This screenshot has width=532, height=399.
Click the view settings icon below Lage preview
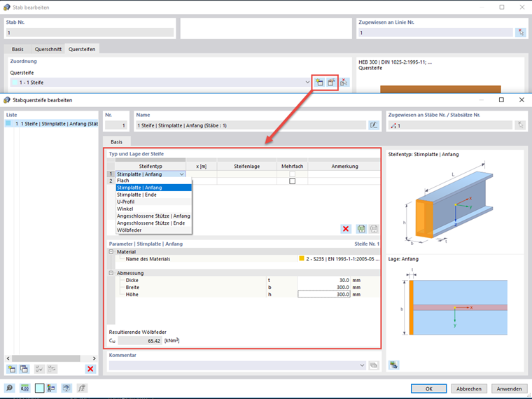393,365
